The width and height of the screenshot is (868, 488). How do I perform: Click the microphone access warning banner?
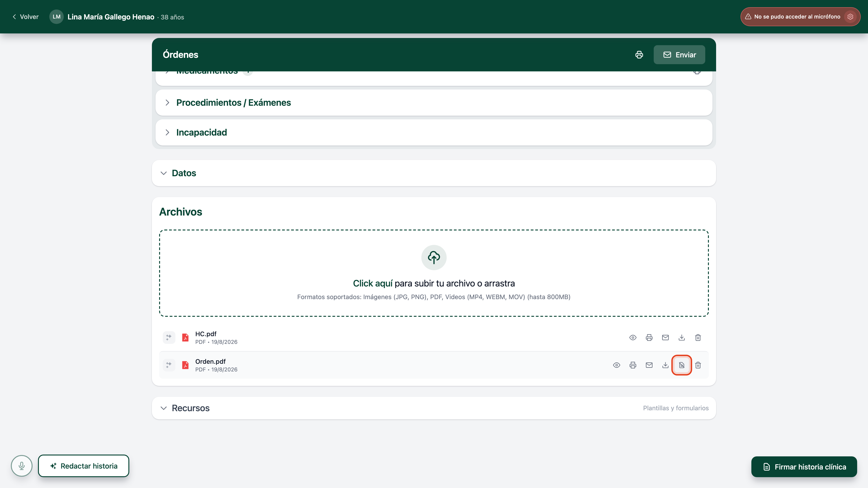[x=800, y=16]
